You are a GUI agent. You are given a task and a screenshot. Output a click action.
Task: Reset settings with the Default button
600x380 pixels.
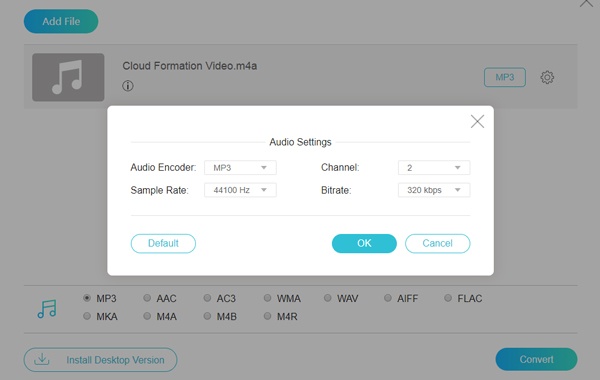(x=163, y=243)
